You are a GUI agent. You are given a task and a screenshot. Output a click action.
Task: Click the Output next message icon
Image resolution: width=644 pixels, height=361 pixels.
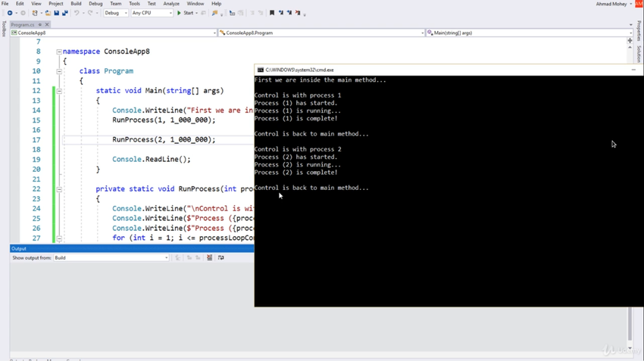198,257
